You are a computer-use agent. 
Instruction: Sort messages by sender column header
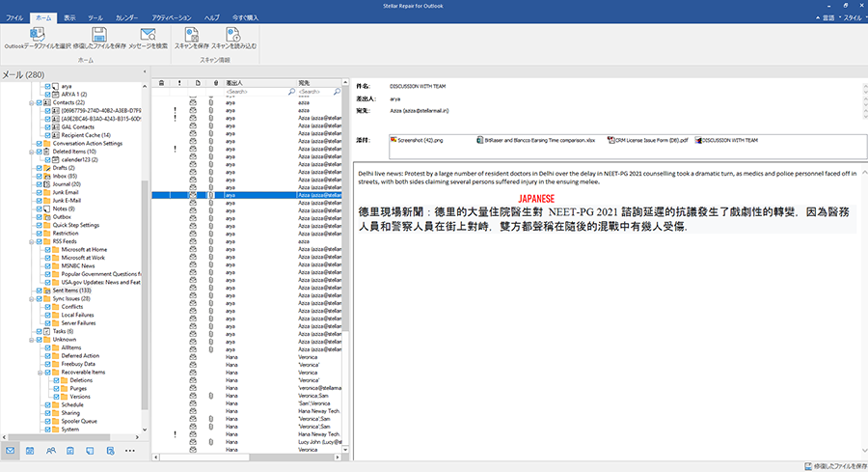click(x=259, y=83)
